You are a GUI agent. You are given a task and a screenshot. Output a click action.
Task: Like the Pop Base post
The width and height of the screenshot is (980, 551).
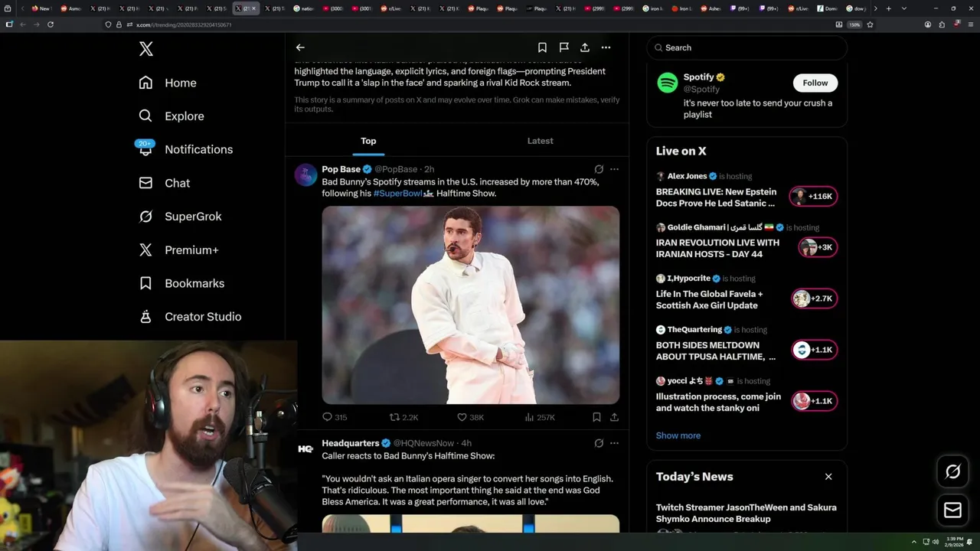pyautogui.click(x=470, y=417)
